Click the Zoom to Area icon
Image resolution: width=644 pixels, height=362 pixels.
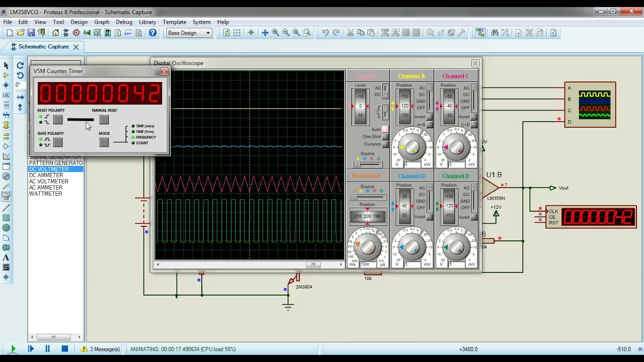tap(307, 33)
